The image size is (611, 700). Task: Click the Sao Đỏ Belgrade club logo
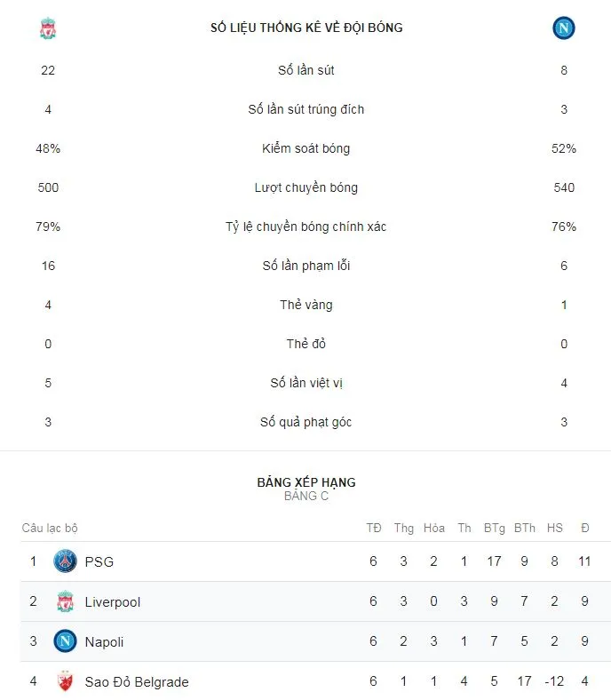[65, 681]
